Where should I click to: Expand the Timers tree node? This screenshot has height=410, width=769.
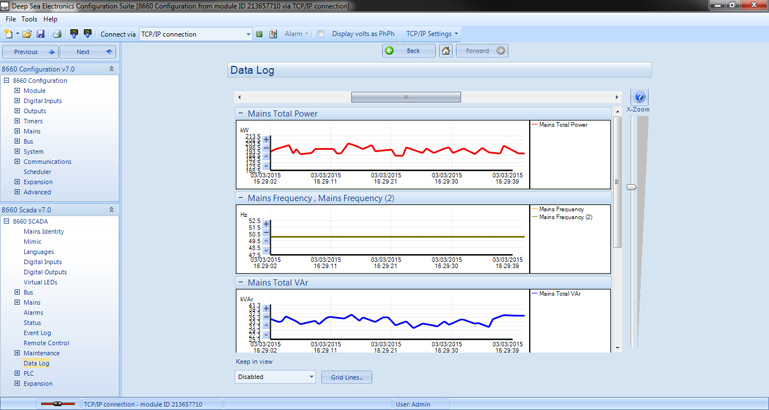coord(17,121)
